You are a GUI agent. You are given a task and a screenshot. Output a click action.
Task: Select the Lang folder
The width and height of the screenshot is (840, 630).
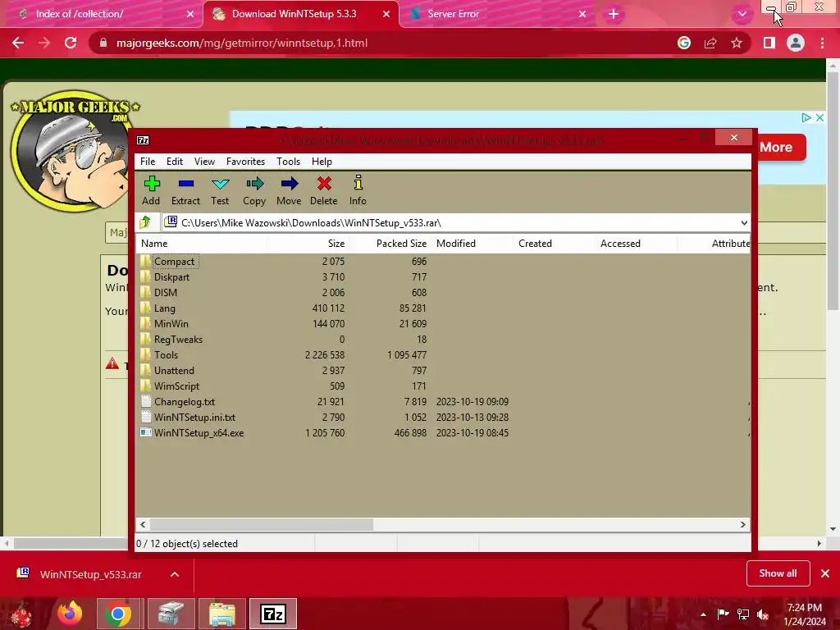[x=164, y=308]
